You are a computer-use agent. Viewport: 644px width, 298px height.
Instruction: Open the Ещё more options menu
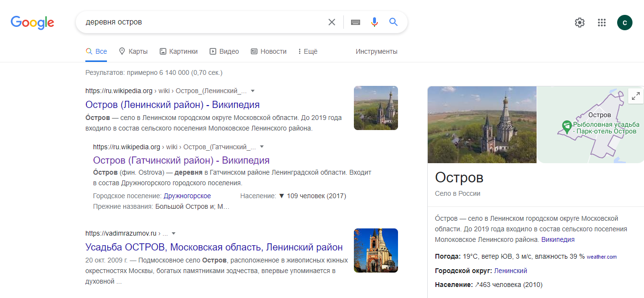[308, 51]
